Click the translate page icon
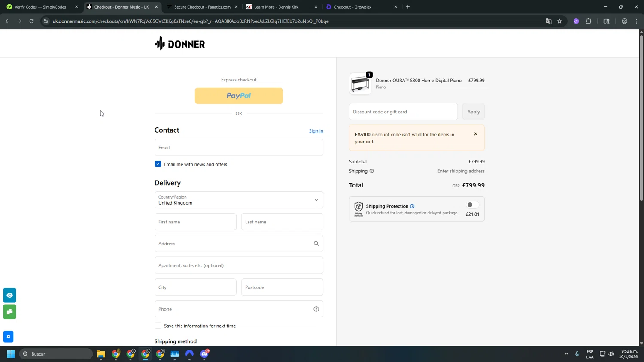 point(548,21)
